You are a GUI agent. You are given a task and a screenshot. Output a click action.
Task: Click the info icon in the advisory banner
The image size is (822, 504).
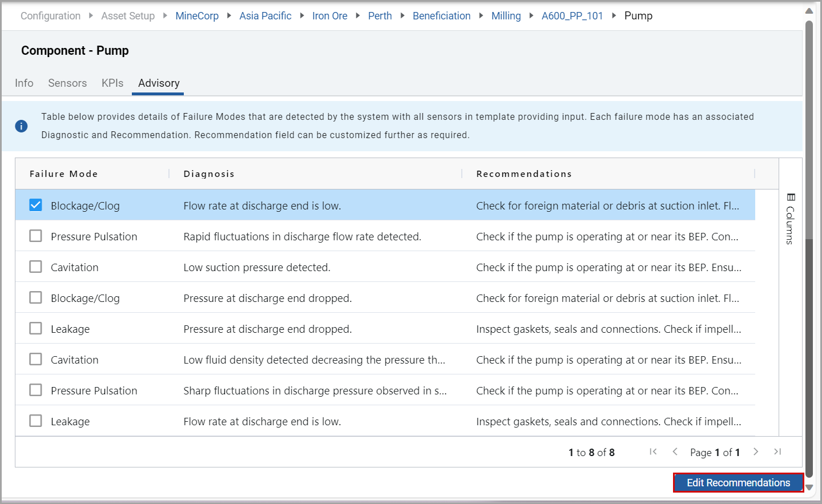pos(21,126)
